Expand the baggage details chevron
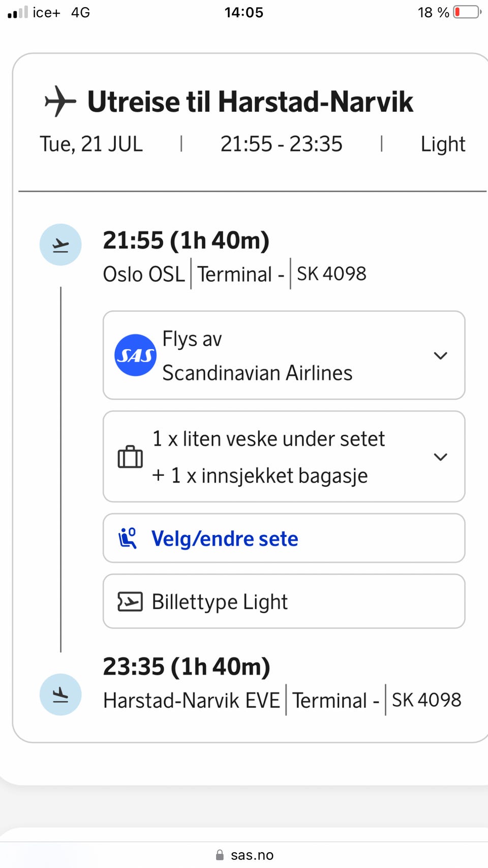Image resolution: width=488 pixels, height=868 pixels. tap(440, 457)
